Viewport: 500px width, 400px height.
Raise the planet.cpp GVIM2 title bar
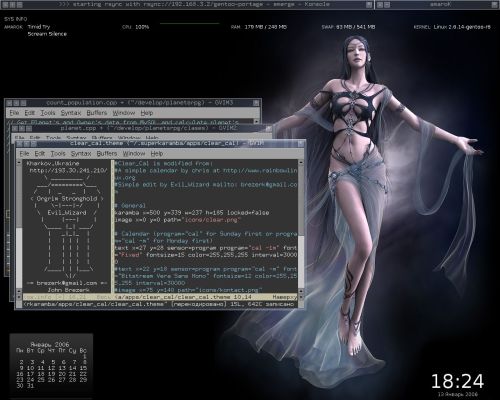142,128
